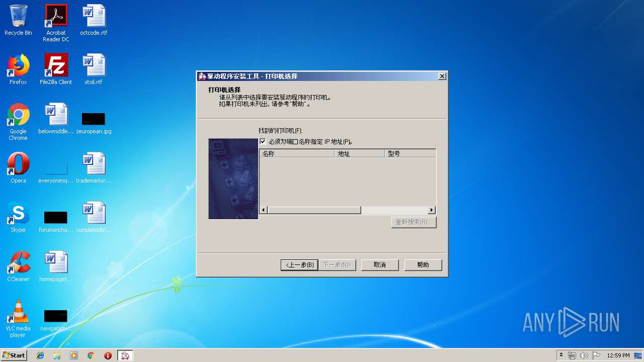Sort printer list by 型号 column
Viewport: 644px width, 362px height.
[x=411, y=153]
